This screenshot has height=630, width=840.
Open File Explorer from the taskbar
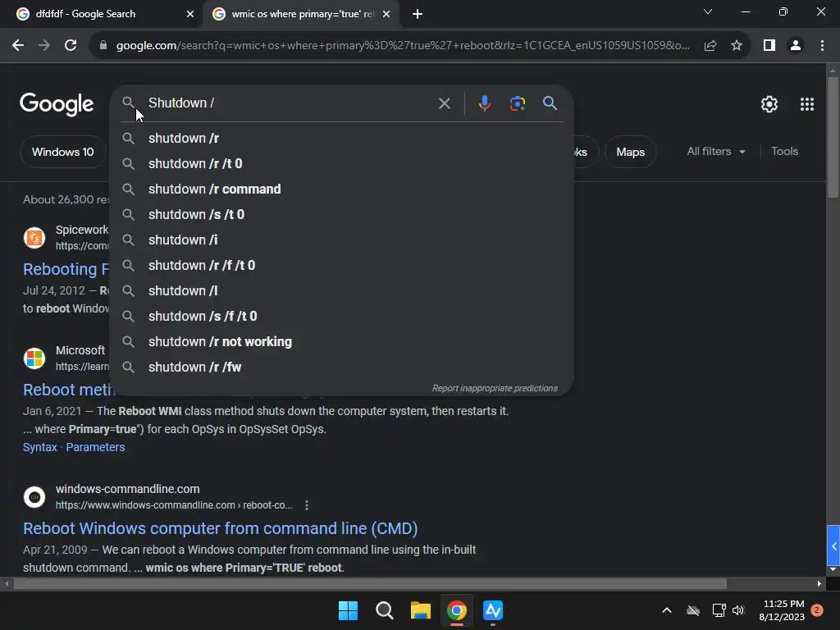(421, 610)
